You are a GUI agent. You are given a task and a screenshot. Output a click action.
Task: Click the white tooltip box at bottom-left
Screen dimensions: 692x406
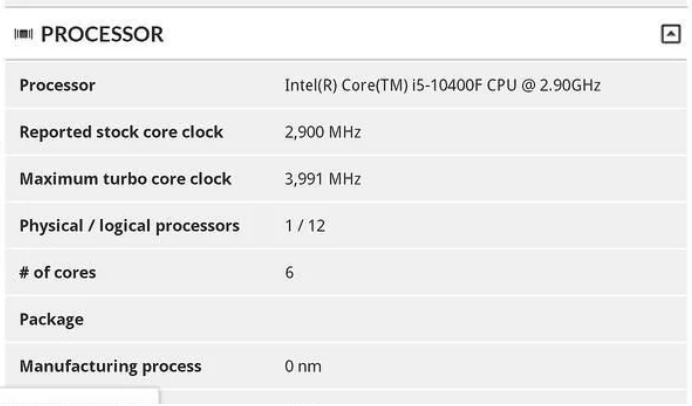(x=79, y=397)
